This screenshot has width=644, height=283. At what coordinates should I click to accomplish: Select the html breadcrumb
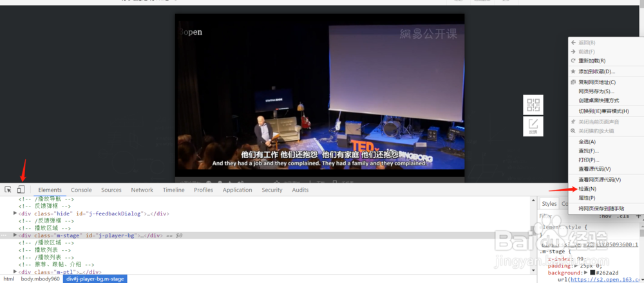click(8, 279)
